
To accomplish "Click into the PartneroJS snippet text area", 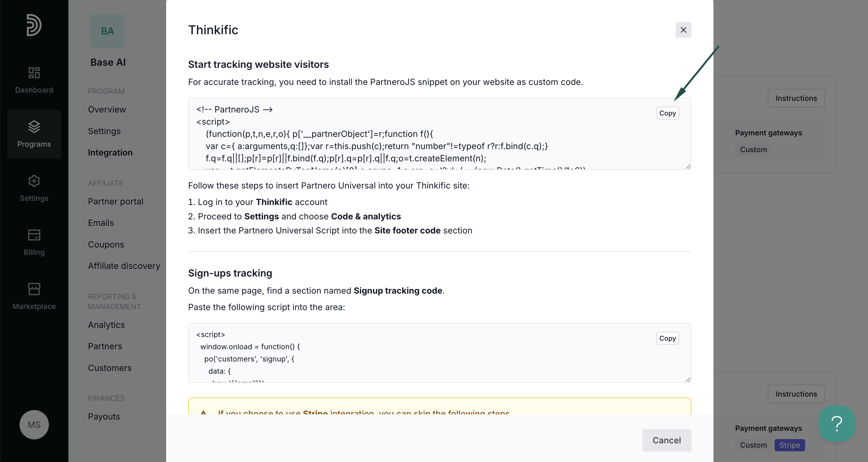I will tap(439, 134).
